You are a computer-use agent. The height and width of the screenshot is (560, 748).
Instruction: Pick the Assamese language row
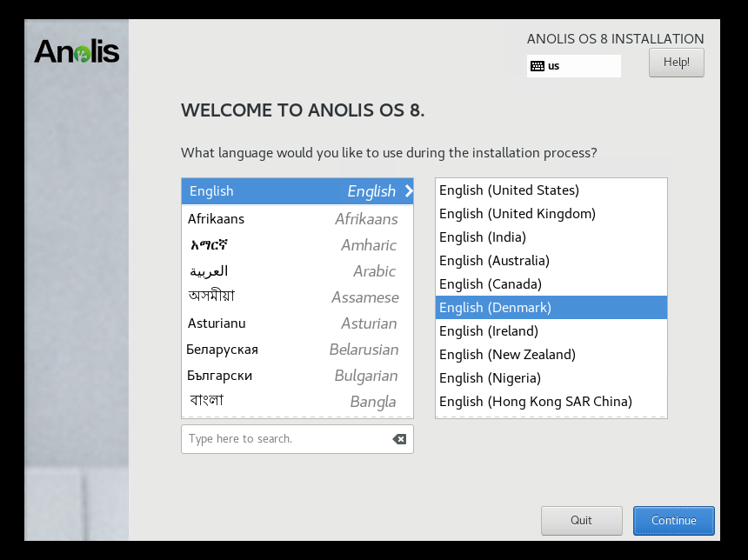297,297
